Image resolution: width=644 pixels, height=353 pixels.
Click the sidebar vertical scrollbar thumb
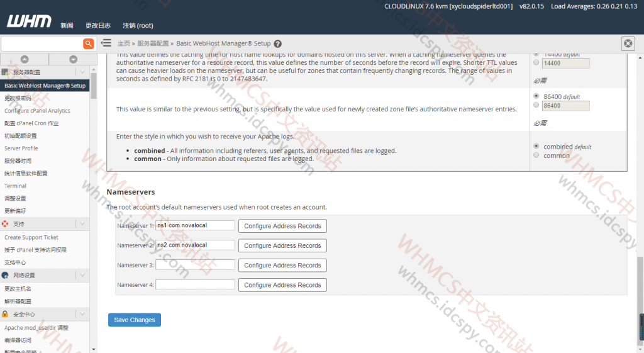(x=94, y=86)
